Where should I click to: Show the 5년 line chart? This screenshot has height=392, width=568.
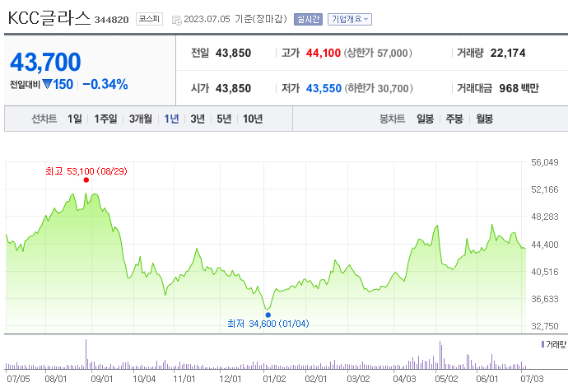[224, 119]
